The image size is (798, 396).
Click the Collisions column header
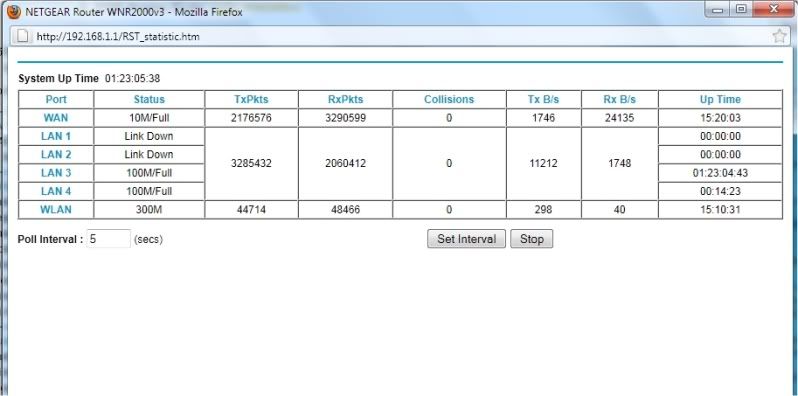(x=449, y=99)
